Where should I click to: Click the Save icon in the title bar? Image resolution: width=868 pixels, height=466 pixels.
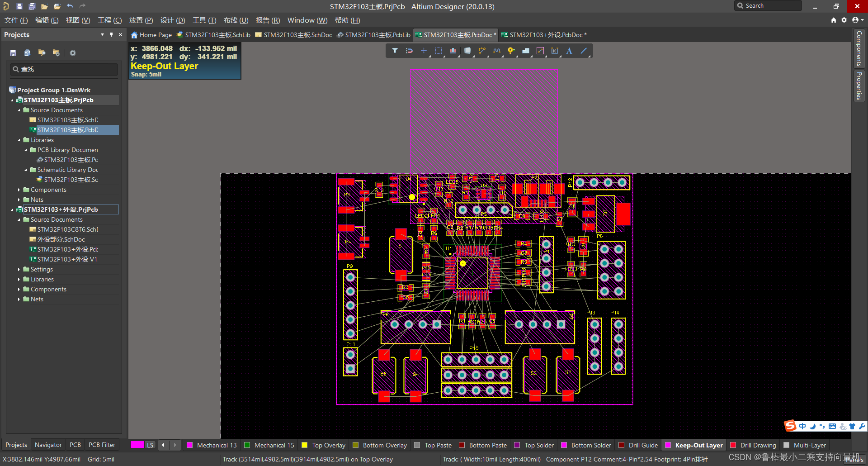pos(19,6)
